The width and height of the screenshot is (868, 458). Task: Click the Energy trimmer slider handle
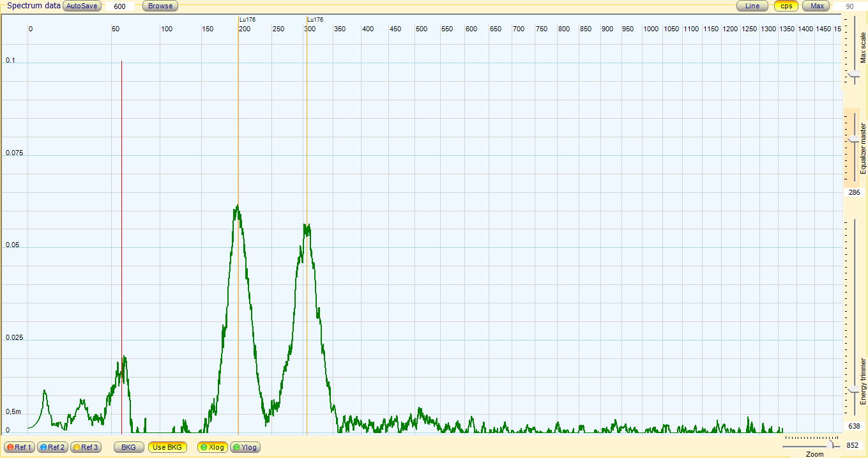tap(855, 389)
